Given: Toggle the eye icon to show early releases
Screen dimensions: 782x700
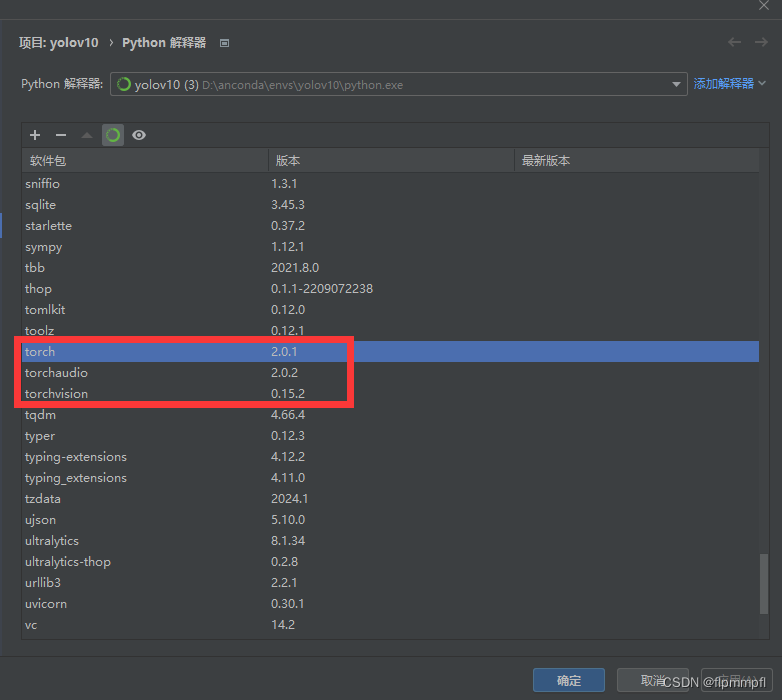Looking at the screenshot, I should [x=139, y=135].
